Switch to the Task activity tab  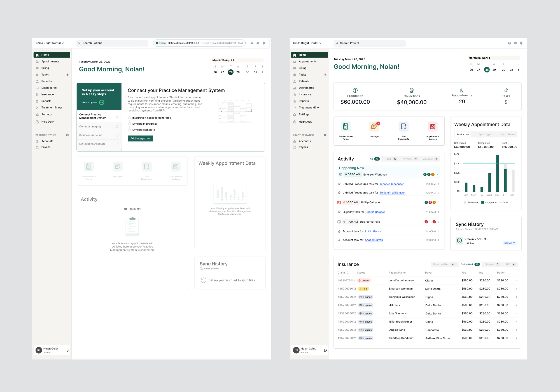click(x=391, y=159)
